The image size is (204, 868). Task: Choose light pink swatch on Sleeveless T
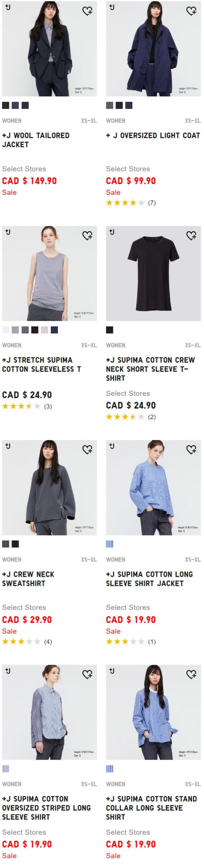tap(44, 330)
